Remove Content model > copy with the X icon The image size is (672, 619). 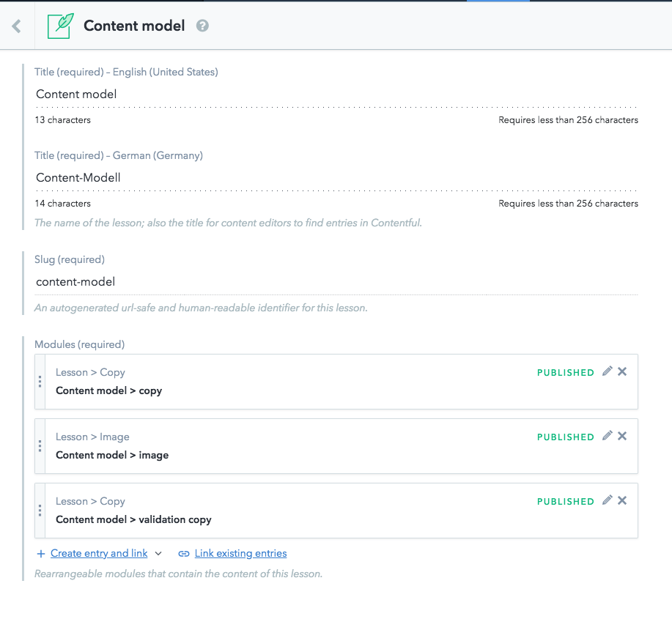tap(622, 371)
